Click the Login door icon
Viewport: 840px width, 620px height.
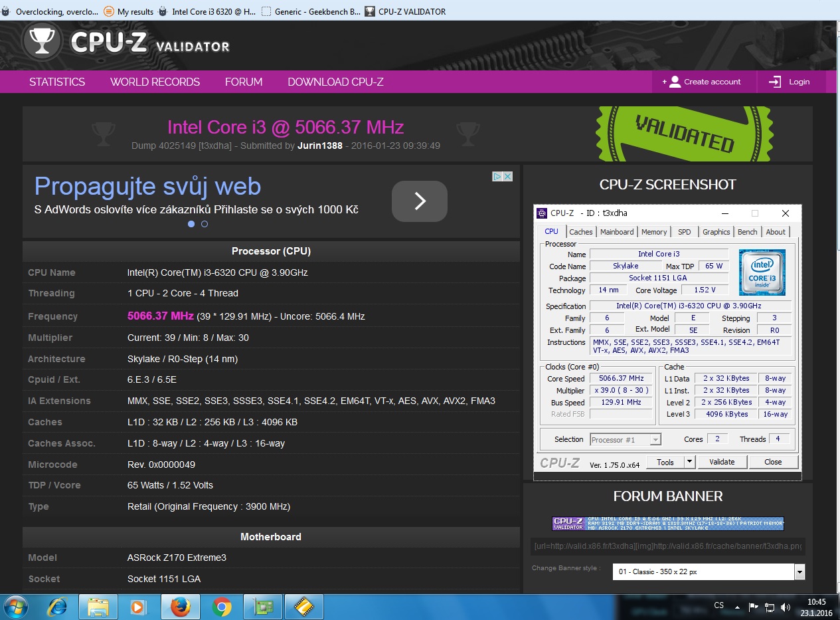tap(775, 82)
